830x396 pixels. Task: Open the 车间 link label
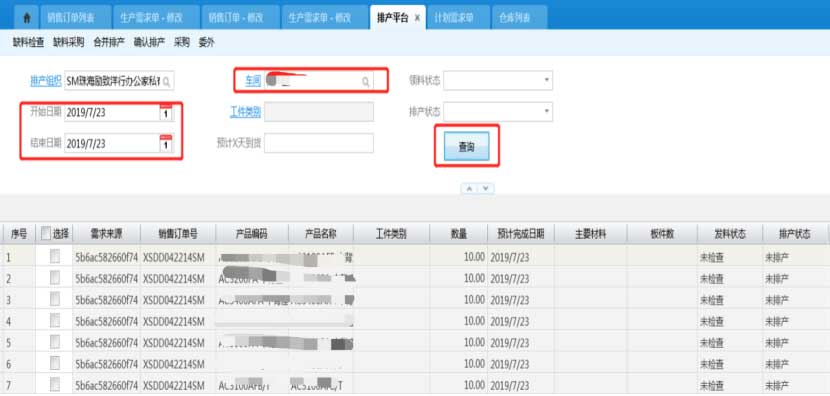click(252, 81)
